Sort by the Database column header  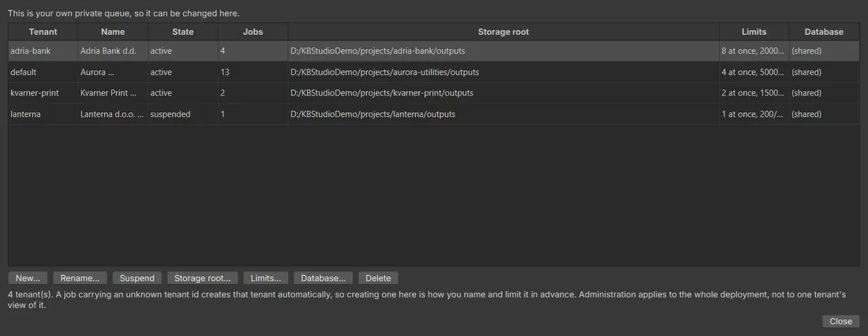coord(825,32)
